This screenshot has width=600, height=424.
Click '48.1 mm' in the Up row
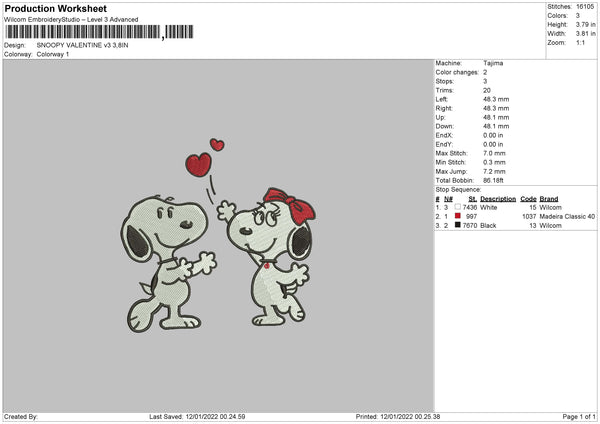[496, 117]
